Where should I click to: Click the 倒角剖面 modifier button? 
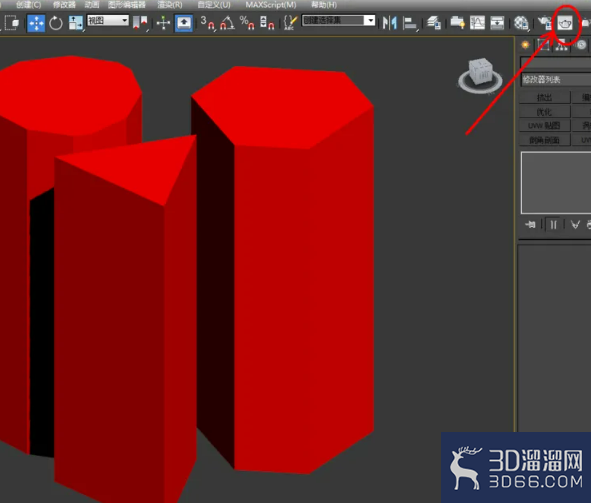(544, 140)
